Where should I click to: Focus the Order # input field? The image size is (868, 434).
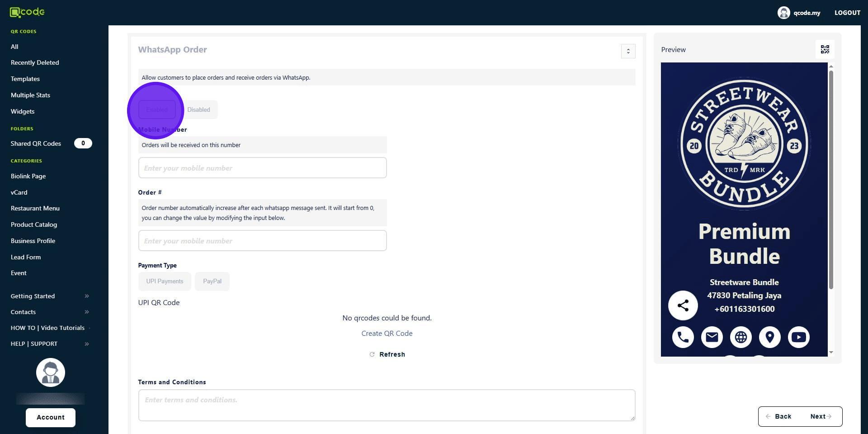click(x=262, y=241)
